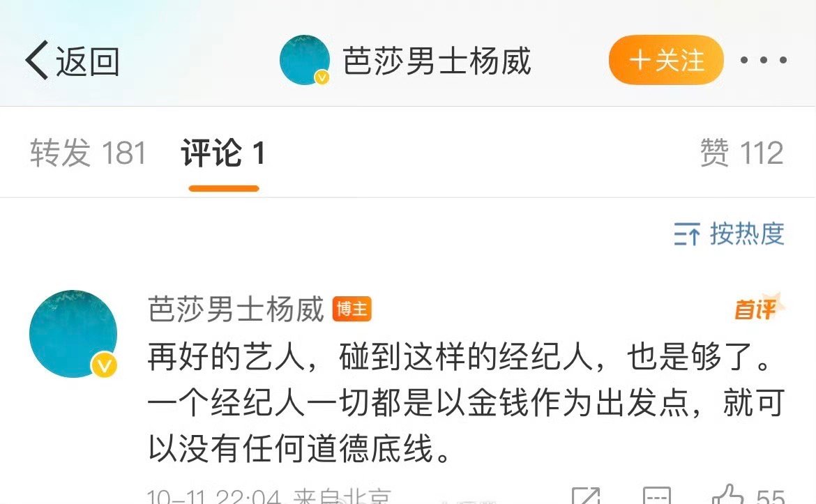Screen dimensions: 816x504
Task: Open the 赞 112 likes tab
Action: [741, 153]
